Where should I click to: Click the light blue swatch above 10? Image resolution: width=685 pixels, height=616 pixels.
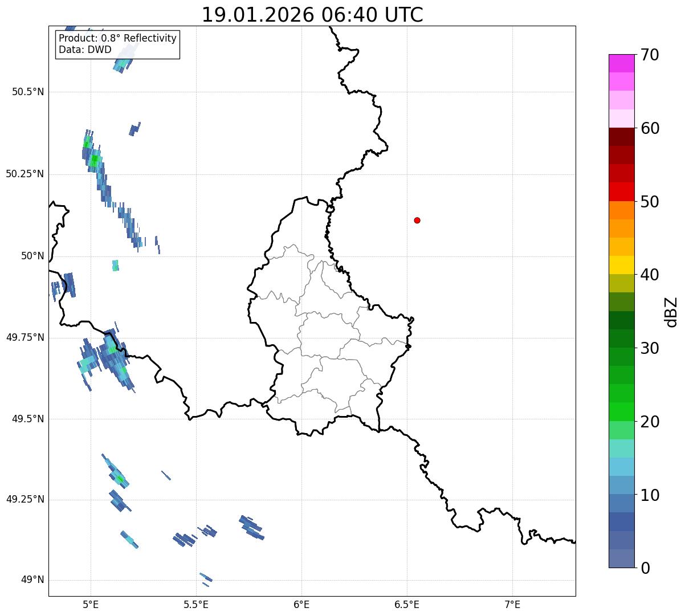tap(622, 467)
